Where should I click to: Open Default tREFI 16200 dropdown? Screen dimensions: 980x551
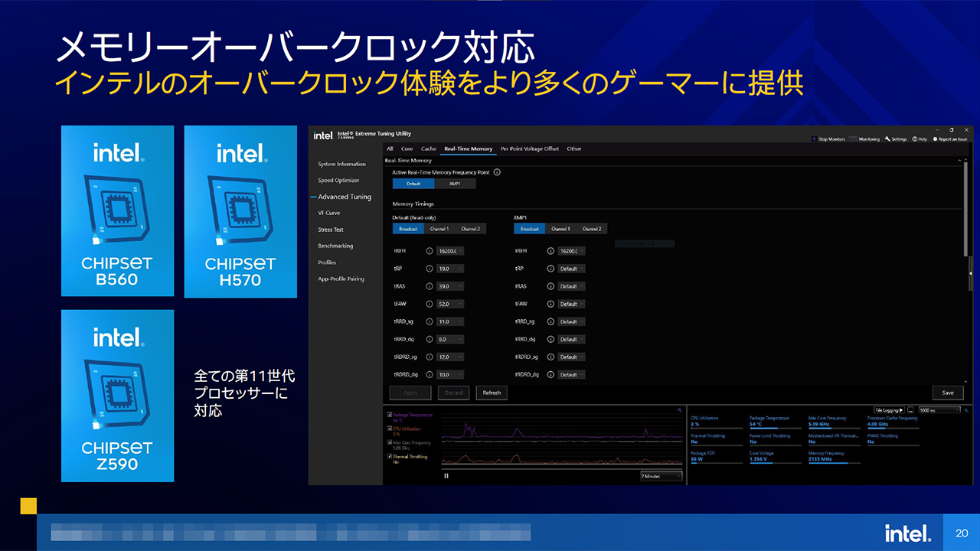coord(450,251)
